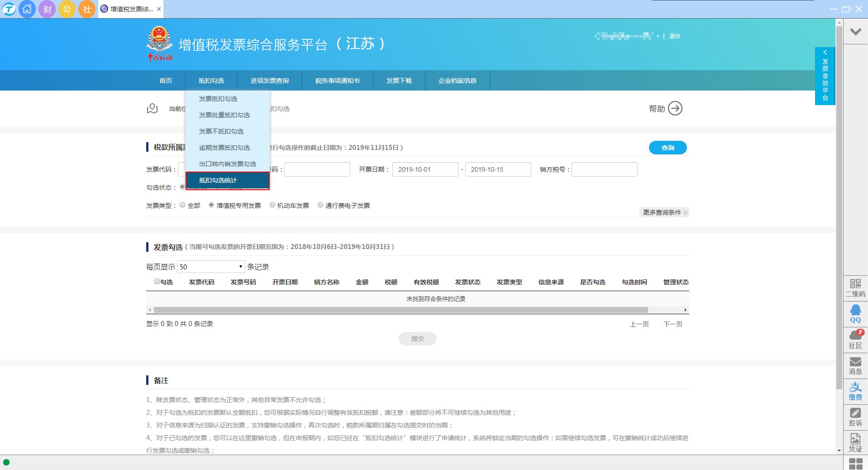Expand 更多查询条件 query options
Image resolution: width=868 pixels, height=470 pixels.
coord(664,212)
